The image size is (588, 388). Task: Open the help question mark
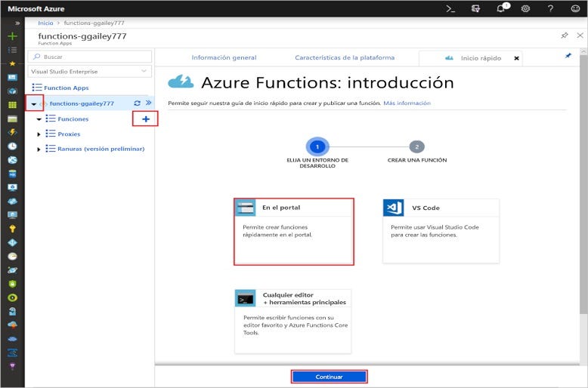point(550,8)
